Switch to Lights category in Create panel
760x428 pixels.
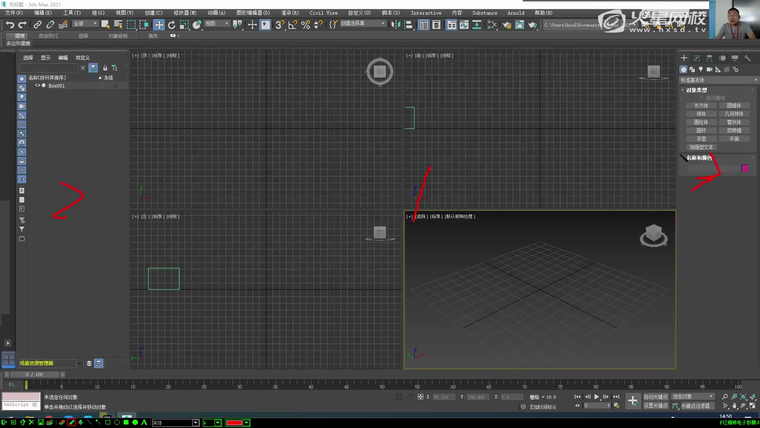click(701, 69)
